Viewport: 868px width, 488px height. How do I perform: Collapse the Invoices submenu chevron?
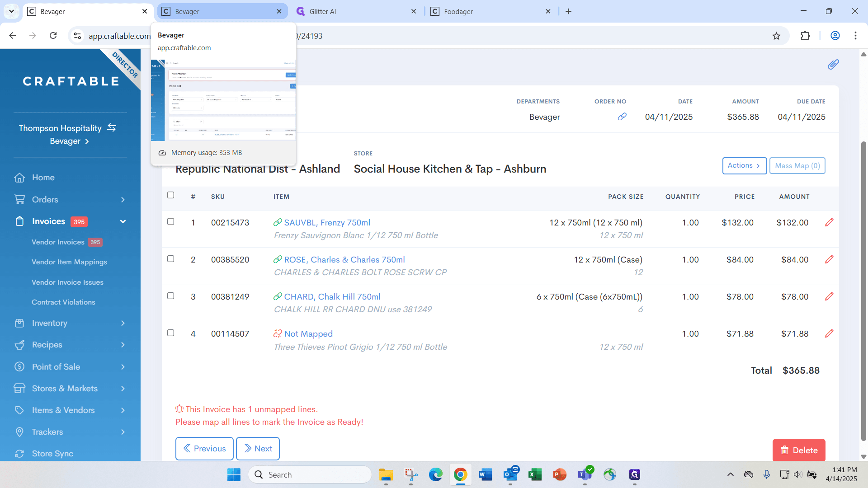pos(123,221)
